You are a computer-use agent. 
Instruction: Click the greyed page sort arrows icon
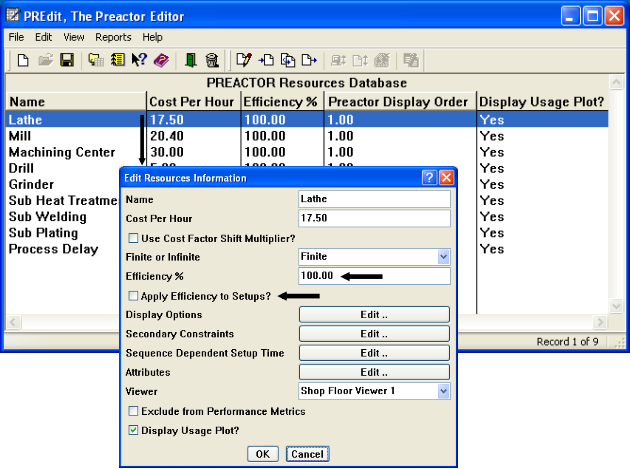coord(360,60)
